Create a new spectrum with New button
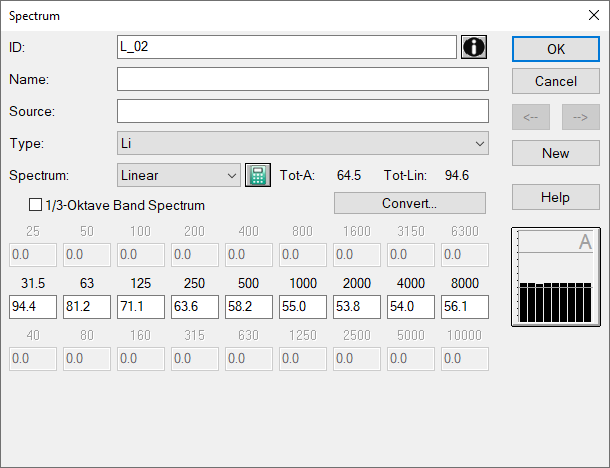610x468 pixels. click(x=556, y=153)
